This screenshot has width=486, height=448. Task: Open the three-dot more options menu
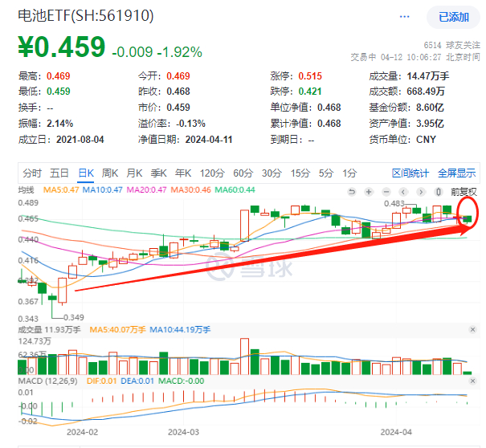[405, 17]
